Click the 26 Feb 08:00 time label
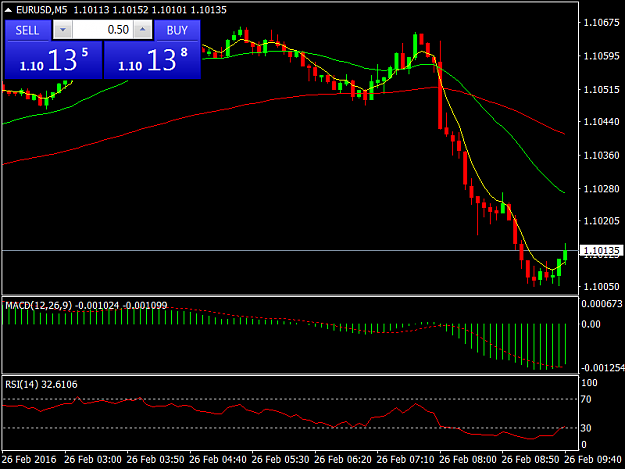The height and width of the screenshot is (469, 625). coord(468,459)
